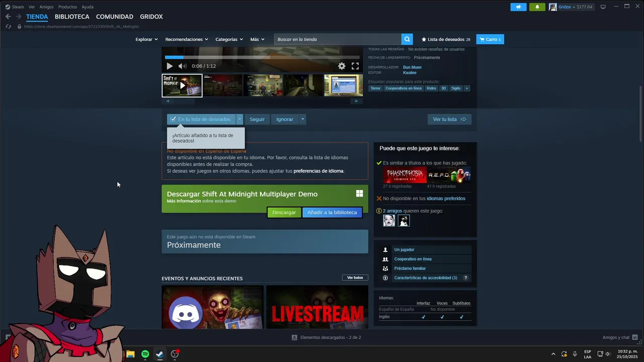Click the Seguir button
This screenshot has width=644, height=362.
coord(257,119)
